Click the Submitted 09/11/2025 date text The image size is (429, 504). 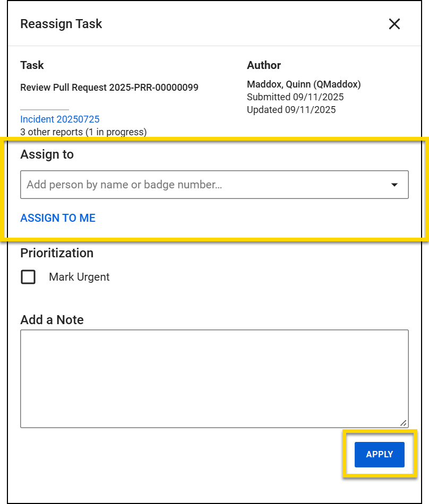click(x=295, y=97)
